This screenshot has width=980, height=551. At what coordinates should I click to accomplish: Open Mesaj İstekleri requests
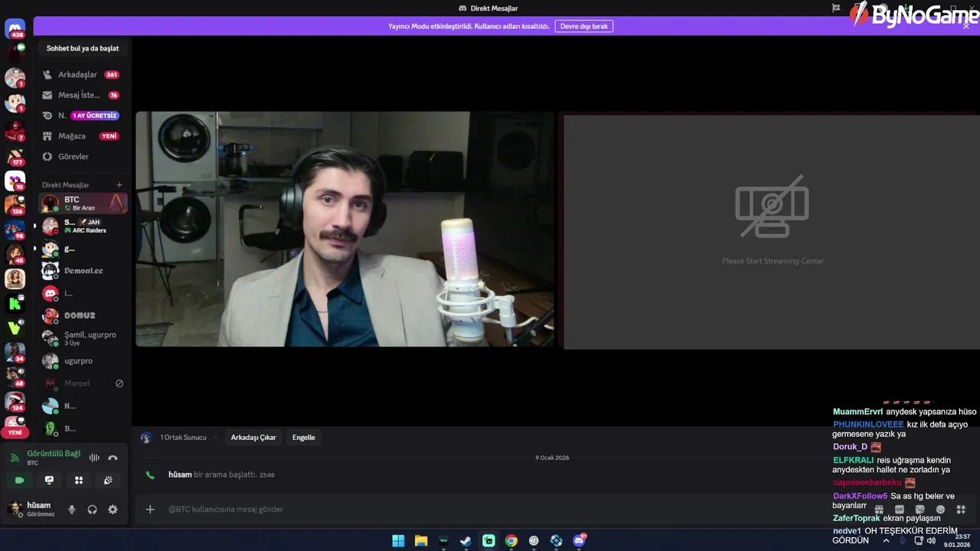pos(83,95)
